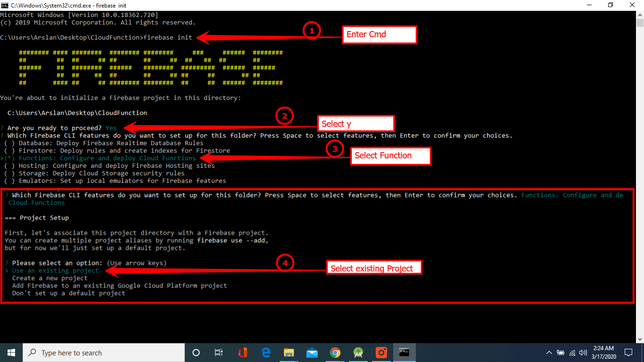Toggle the Functions feature checkbox
This screenshot has height=362, width=644.
pyautogui.click(x=9, y=158)
